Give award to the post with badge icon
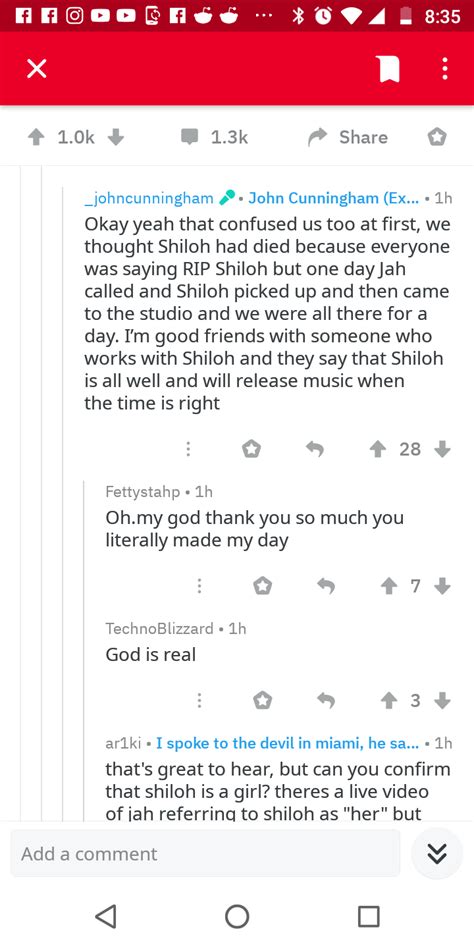Image resolution: width=474 pixels, height=948 pixels. [437, 138]
